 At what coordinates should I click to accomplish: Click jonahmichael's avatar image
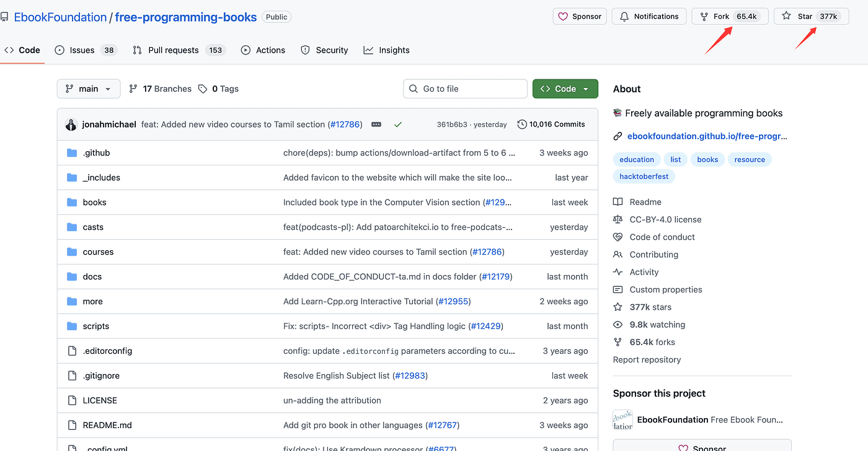point(71,125)
